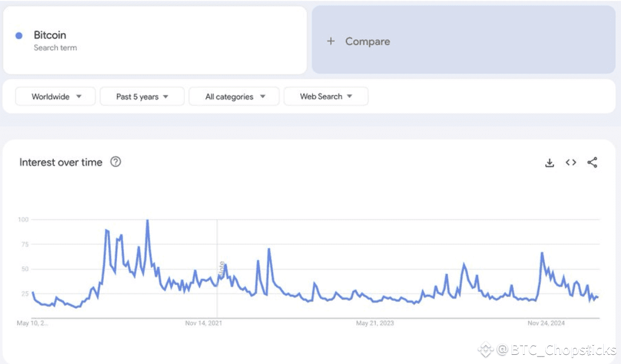621x364 pixels.
Task: Click the Nov 14, 2021 axis label
Action: tap(204, 323)
